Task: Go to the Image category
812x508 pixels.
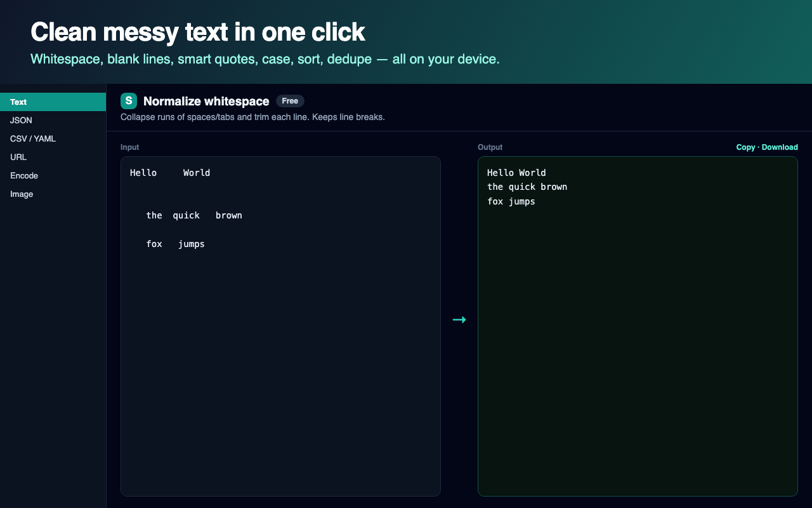Action: click(x=53, y=194)
